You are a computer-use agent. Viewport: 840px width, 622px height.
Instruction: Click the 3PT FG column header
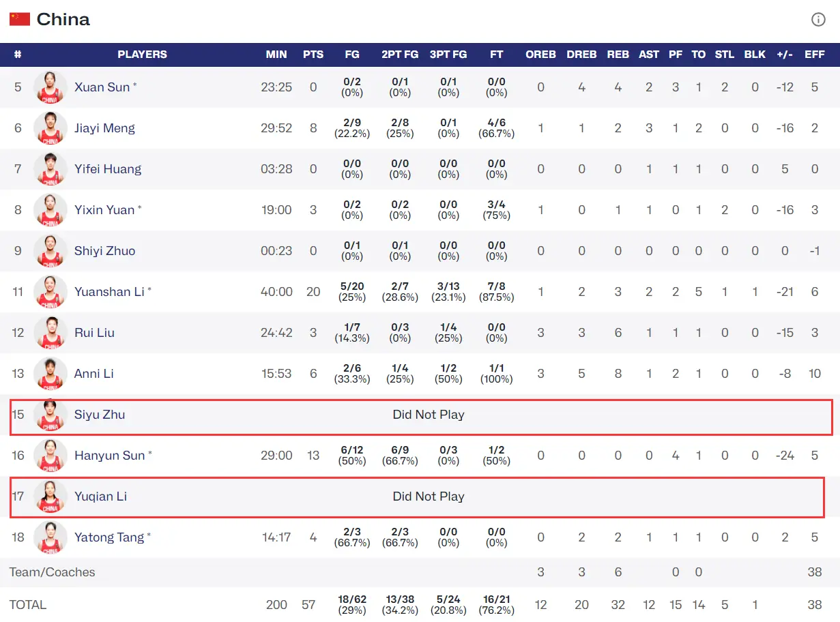tap(448, 55)
